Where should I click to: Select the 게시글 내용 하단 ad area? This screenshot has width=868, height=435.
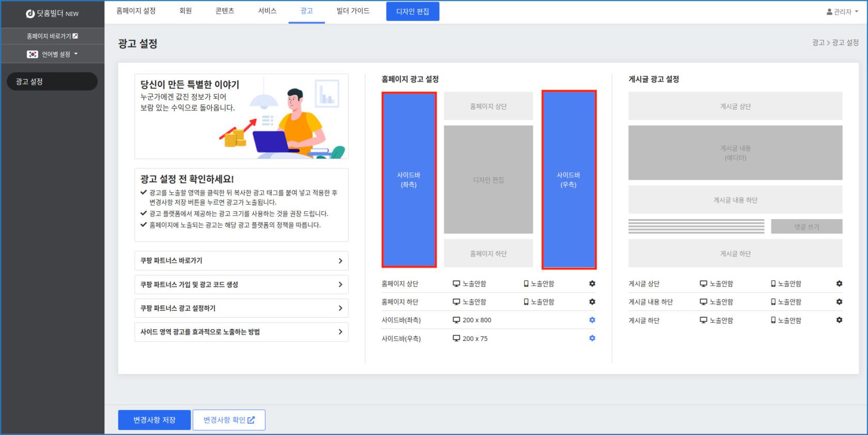point(735,200)
